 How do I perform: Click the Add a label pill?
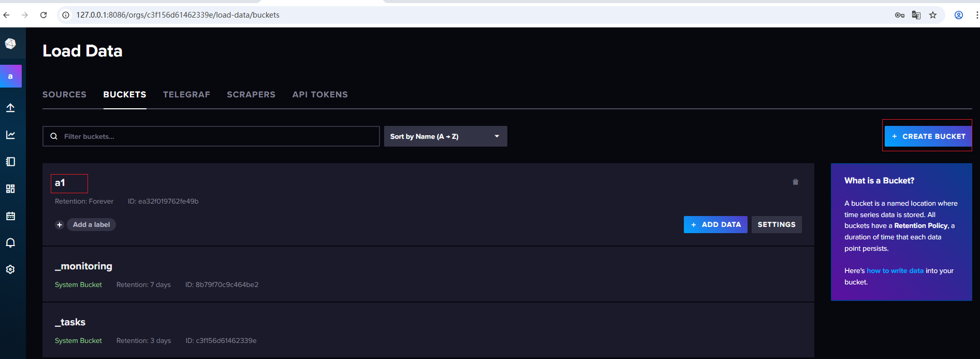click(91, 225)
